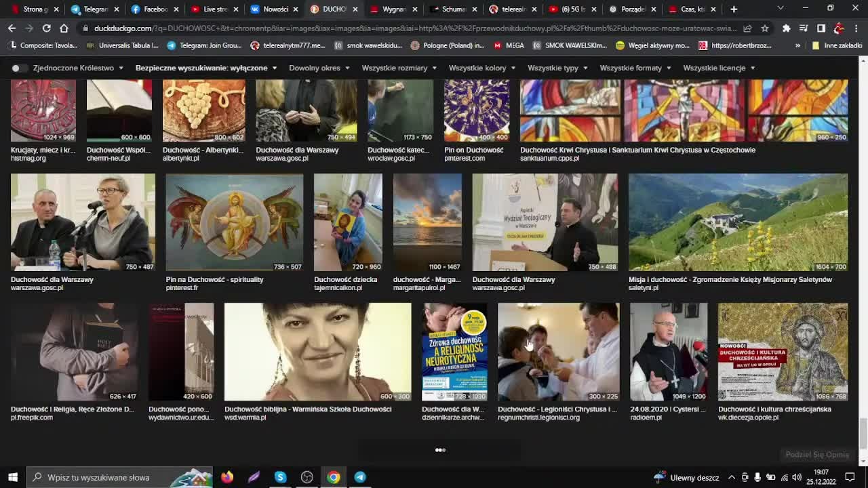Go to the browser home page icon
The width and height of the screenshot is (868, 488).
pos(64,28)
